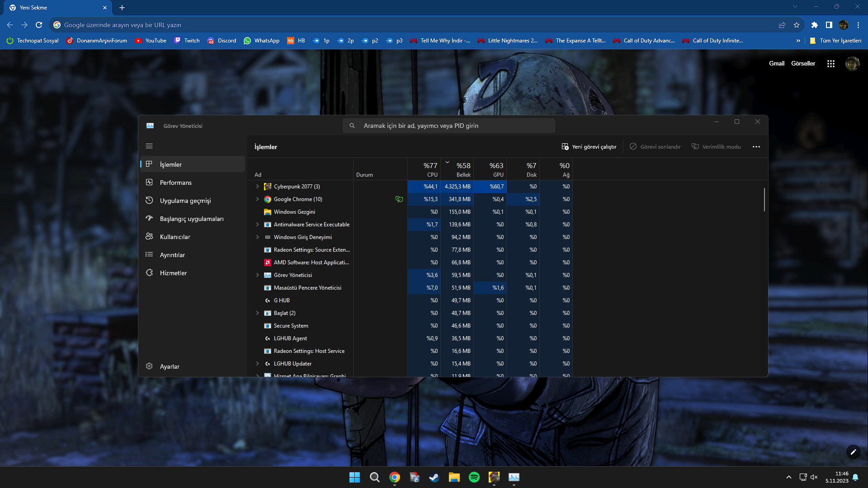This screenshot has height=488, width=868.
Task: Toggle Chrome side panel button
Action: pyautogui.click(x=829, y=25)
